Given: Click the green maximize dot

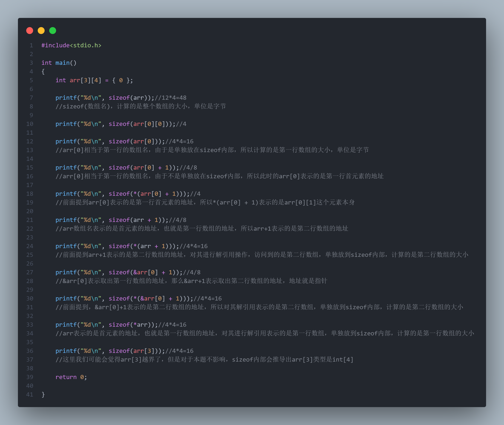Looking at the screenshot, I should click(53, 31).
